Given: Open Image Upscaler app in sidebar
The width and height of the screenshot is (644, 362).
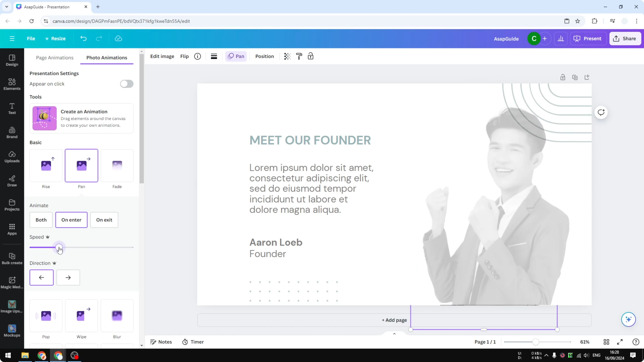Looking at the screenshot, I should [12, 307].
